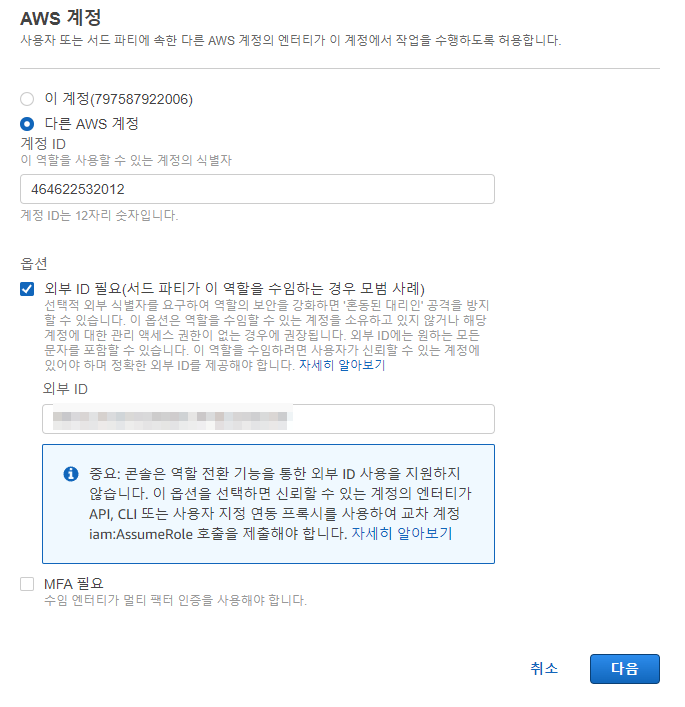
Task: Click the info icon in the blue notice box
Action: click(x=71, y=474)
